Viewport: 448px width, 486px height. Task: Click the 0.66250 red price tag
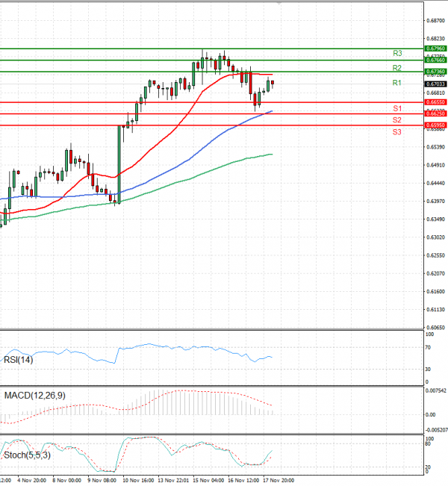click(435, 113)
